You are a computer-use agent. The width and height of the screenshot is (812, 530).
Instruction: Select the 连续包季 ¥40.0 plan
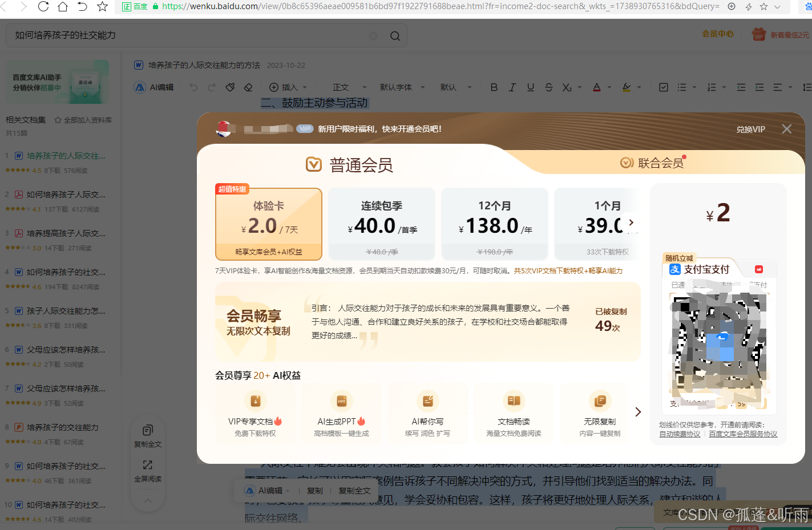[382, 224]
